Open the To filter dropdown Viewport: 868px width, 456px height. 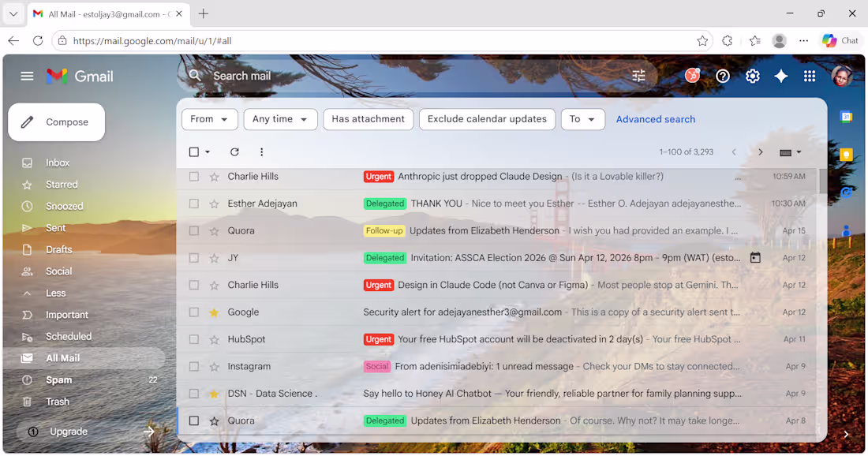click(583, 119)
